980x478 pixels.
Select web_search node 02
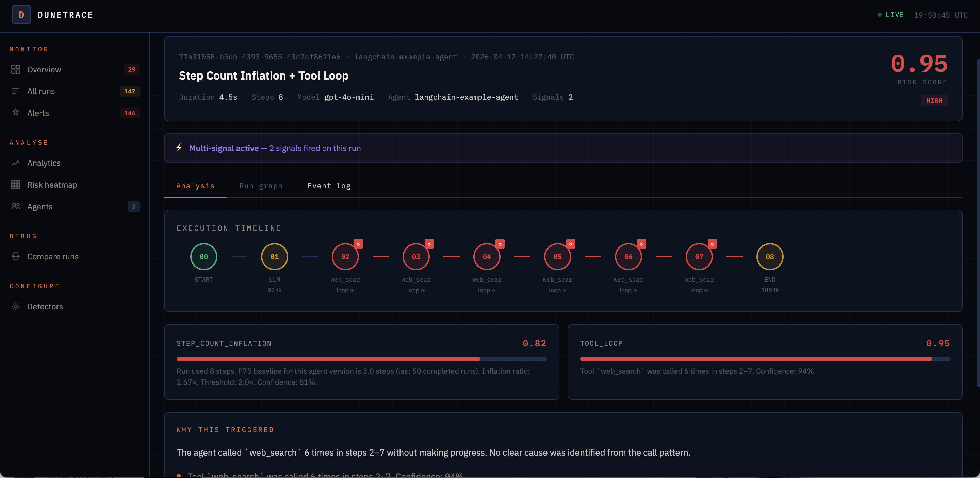[x=345, y=257]
